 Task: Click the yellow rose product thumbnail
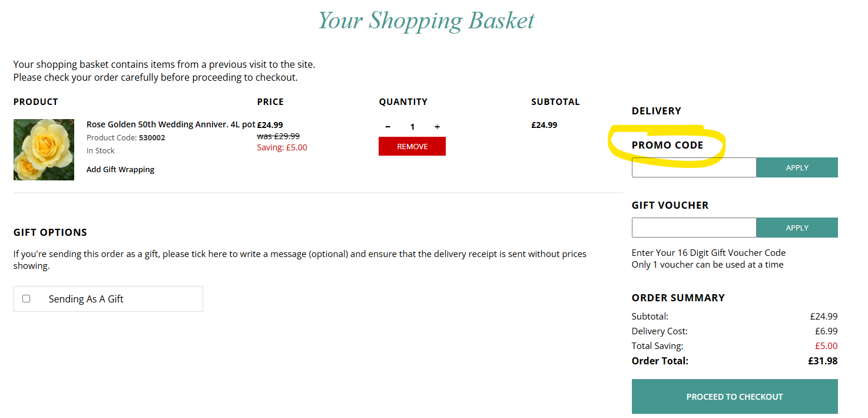[x=44, y=150]
